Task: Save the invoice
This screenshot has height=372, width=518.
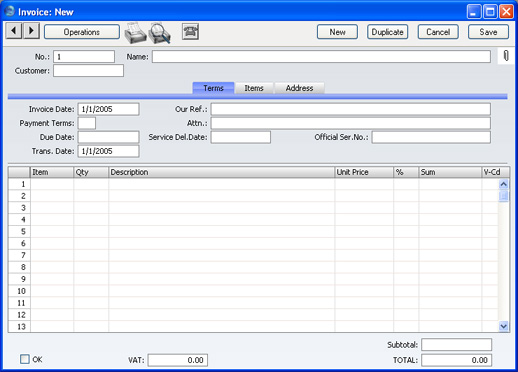Action: (488, 32)
